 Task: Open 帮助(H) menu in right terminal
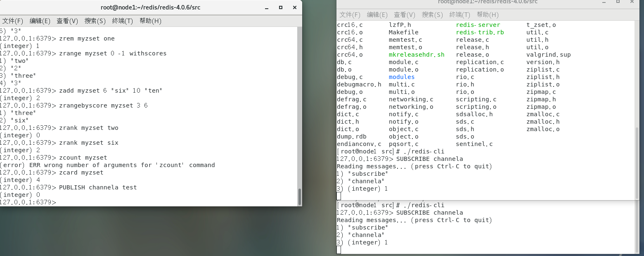(488, 15)
